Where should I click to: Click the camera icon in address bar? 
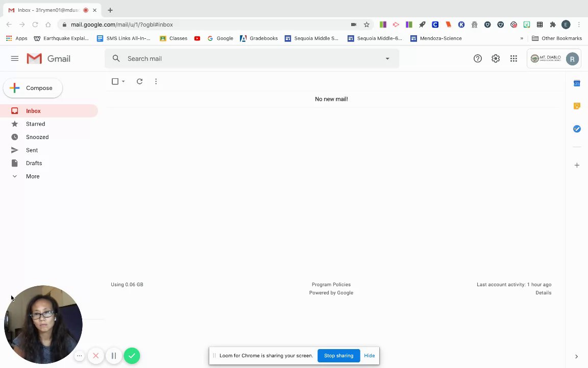click(x=353, y=25)
